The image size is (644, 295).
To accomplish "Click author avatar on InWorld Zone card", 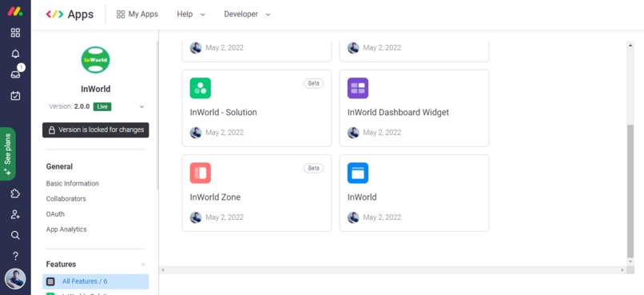I will [196, 217].
